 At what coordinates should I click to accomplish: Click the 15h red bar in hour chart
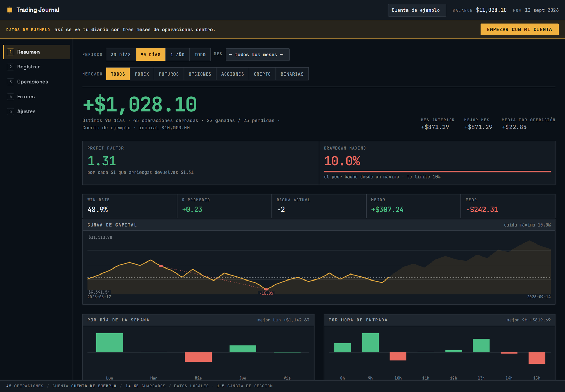pos(537,358)
